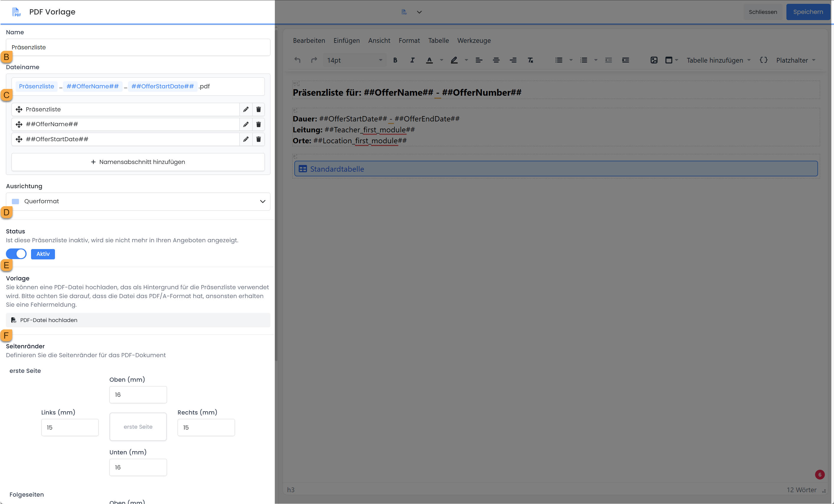Screen dimensions: 834x504
Task: Insert an image via the toolbar
Action: (x=654, y=60)
